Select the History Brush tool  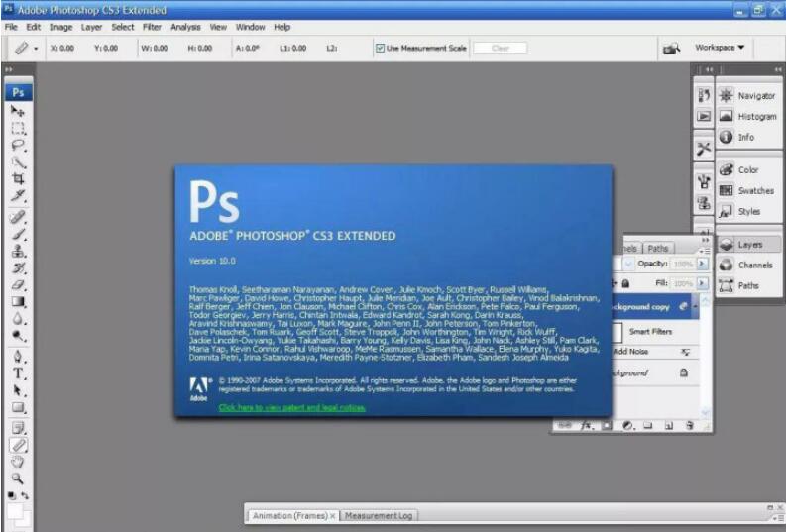point(18,267)
